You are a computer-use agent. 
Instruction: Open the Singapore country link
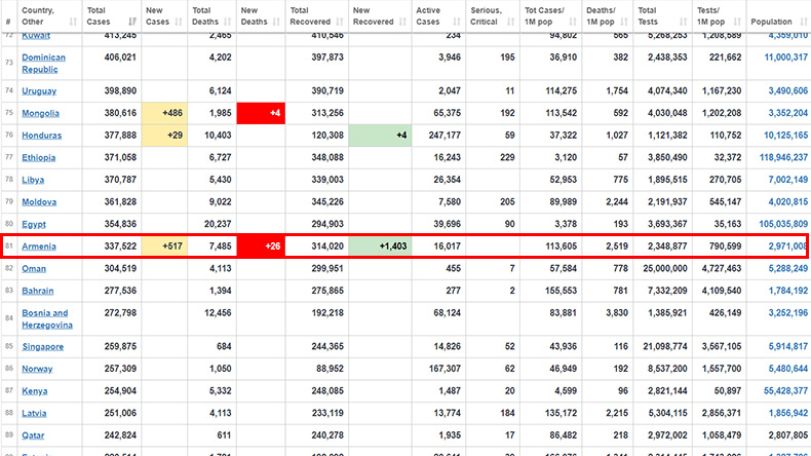tap(42, 347)
